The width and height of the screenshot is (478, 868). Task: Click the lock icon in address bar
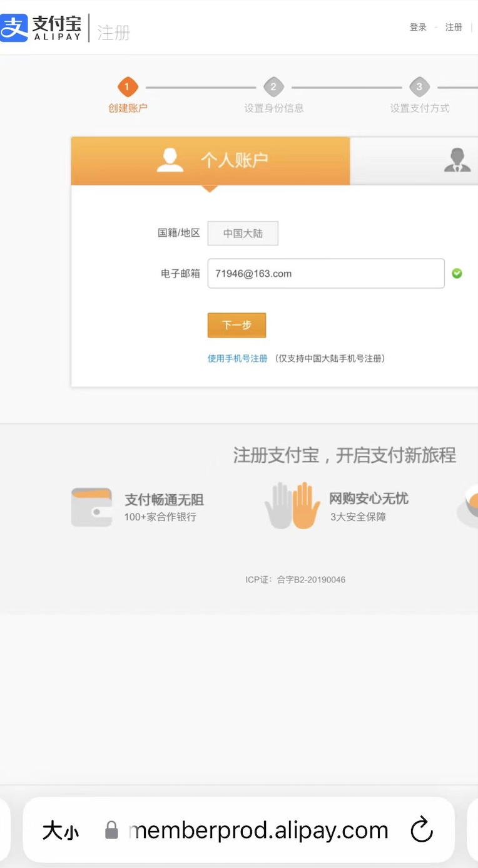tap(111, 830)
